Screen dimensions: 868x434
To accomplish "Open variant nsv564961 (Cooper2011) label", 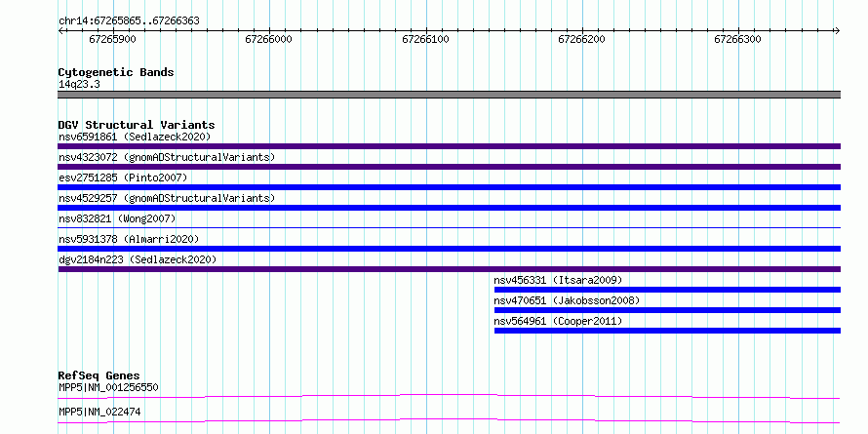I will 558,321.
